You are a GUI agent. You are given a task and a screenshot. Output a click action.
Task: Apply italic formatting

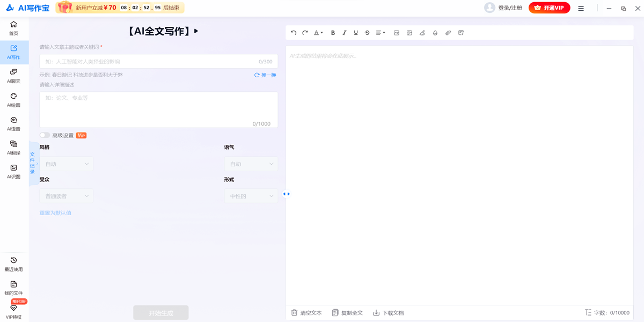[344, 33]
